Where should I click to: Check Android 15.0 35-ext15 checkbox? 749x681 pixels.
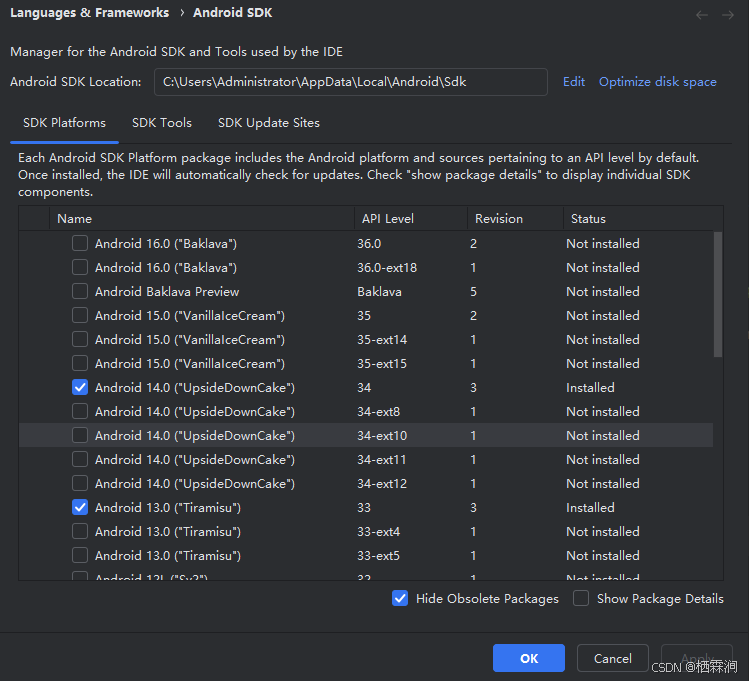80,363
